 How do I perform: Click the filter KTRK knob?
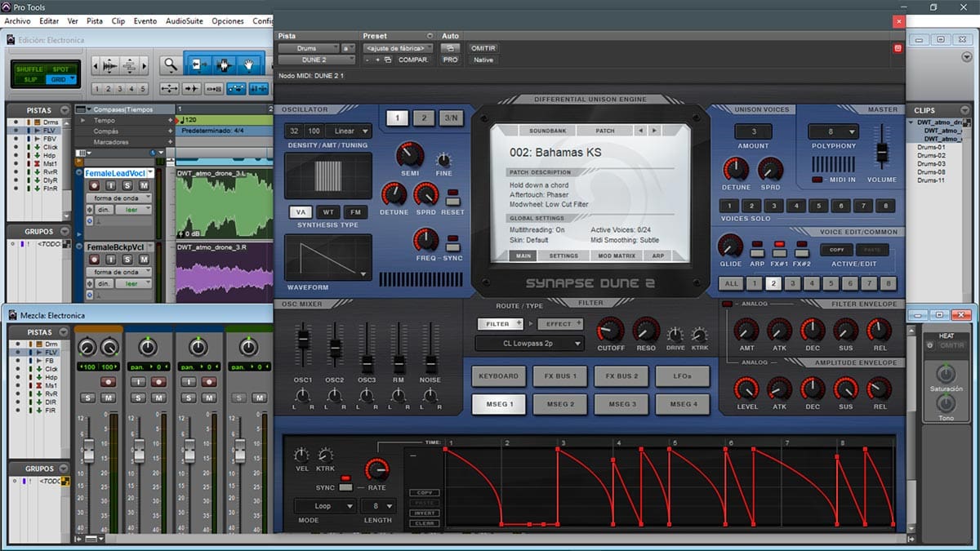tap(699, 335)
